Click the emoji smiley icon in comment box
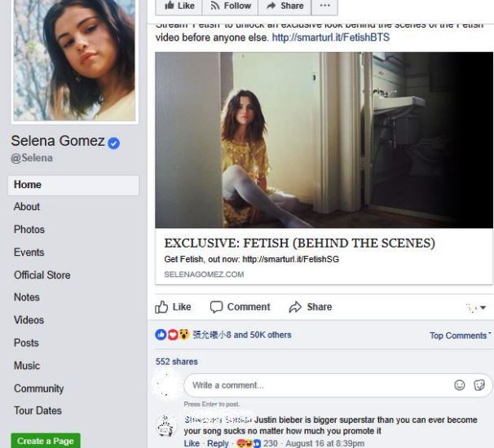Screen dimensions: 494x448 [x=460, y=385]
